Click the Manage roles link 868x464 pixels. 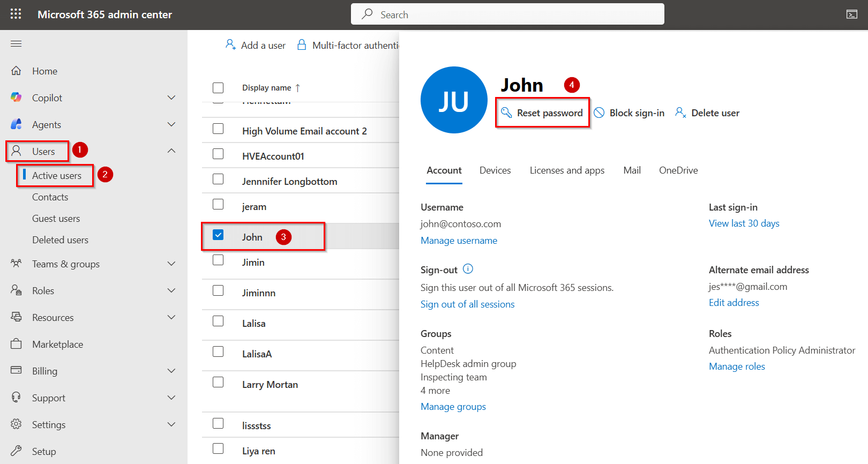click(737, 366)
